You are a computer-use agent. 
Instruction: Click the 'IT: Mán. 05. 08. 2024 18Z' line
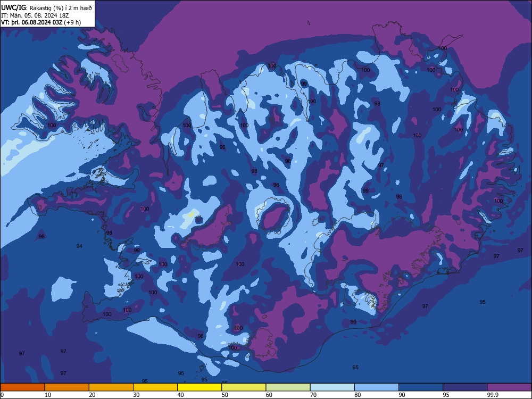tap(35, 15)
